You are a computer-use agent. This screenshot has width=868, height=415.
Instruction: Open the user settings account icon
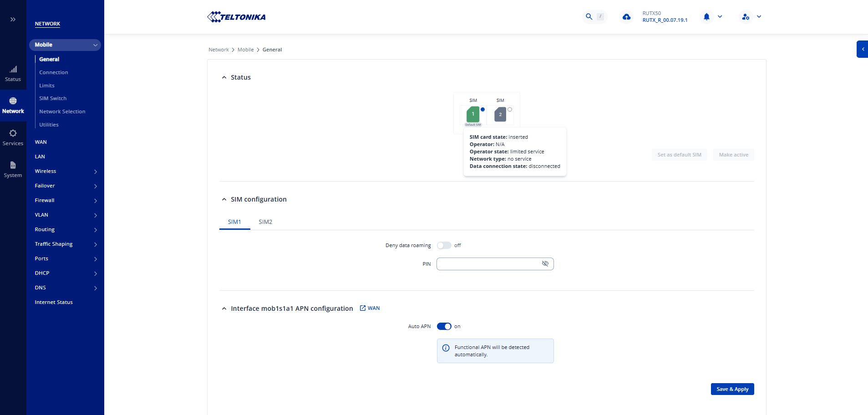tap(746, 17)
